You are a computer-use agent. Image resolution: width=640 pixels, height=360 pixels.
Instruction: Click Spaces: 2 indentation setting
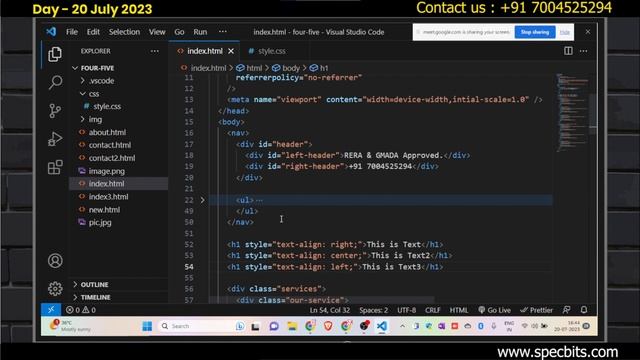pos(373,310)
